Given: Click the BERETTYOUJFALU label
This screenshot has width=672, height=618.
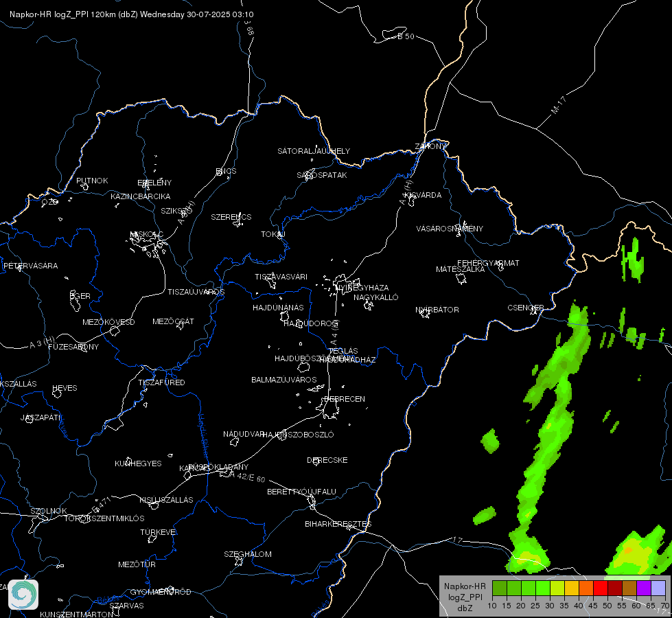Looking at the screenshot, I should pos(301,492).
